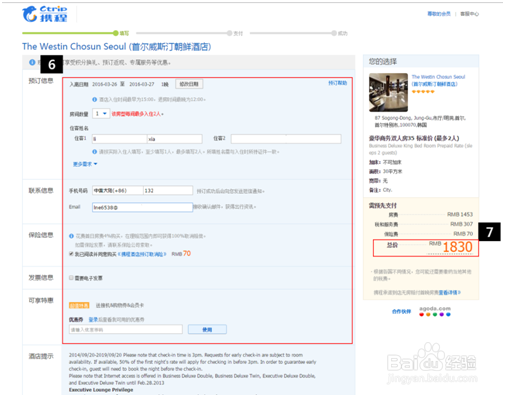The height and width of the screenshot is (397, 505).
Task: Click the Guest 1 first name field containing xia
Action: click(x=175, y=139)
